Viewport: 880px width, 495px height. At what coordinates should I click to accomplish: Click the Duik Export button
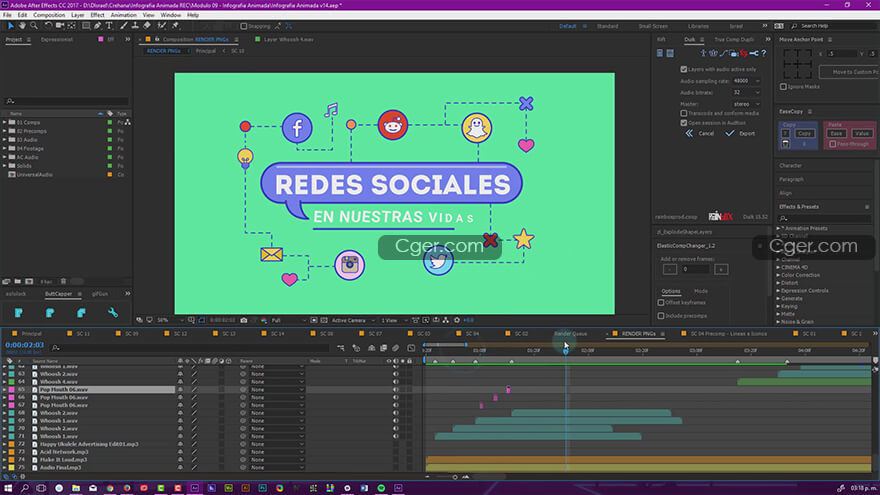(x=740, y=134)
